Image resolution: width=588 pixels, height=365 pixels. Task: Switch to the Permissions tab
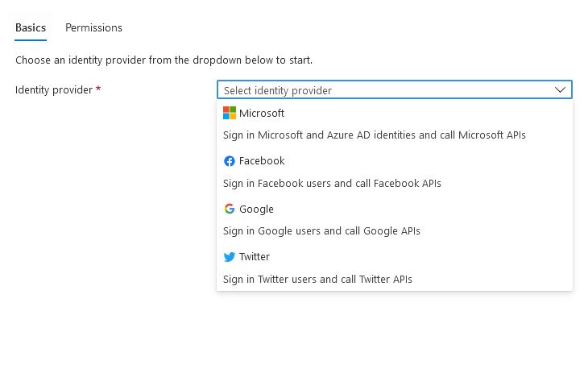[93, 27]
